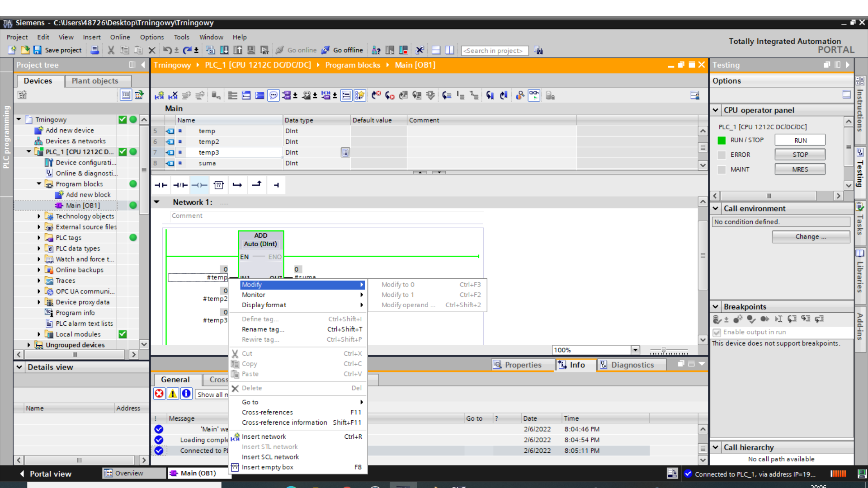Toggle the disabled Enable output in run checkbox
Image resolution: width=868 pixels, height=488 pixels.
pos(717,333)
